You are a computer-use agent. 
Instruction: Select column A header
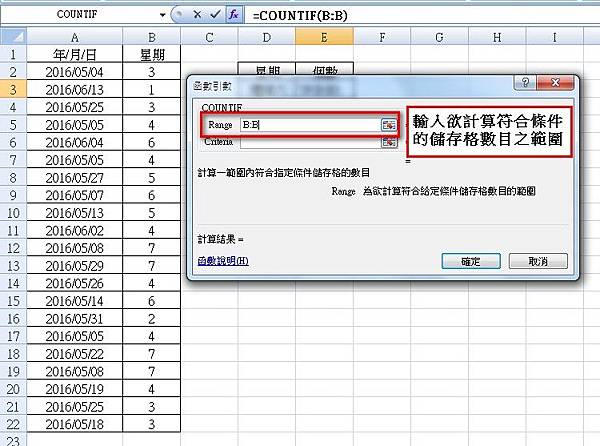75,37
